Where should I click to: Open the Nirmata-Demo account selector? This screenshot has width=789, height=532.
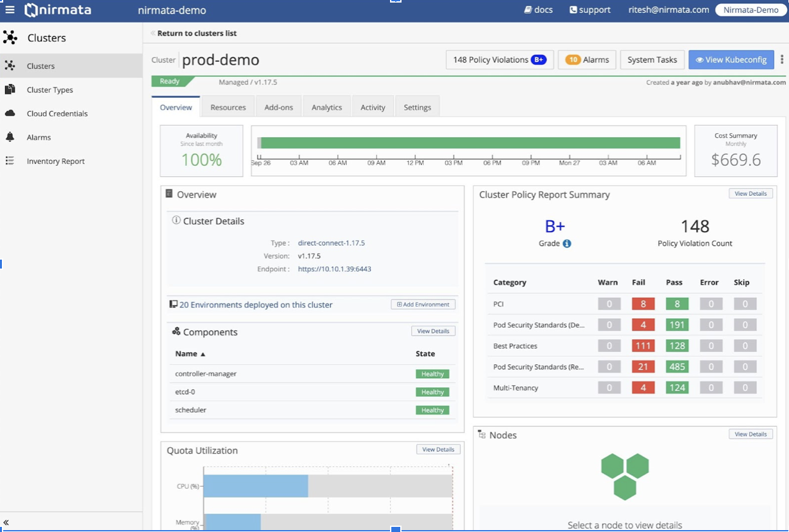[x=751, y=10]
